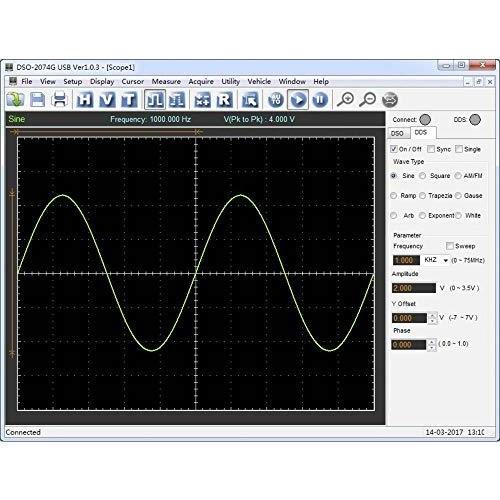Click the Reference (R) waveform icon
The height and width of the screenshot is (500, 500).
pyautogui.click(x=225, y=100)
